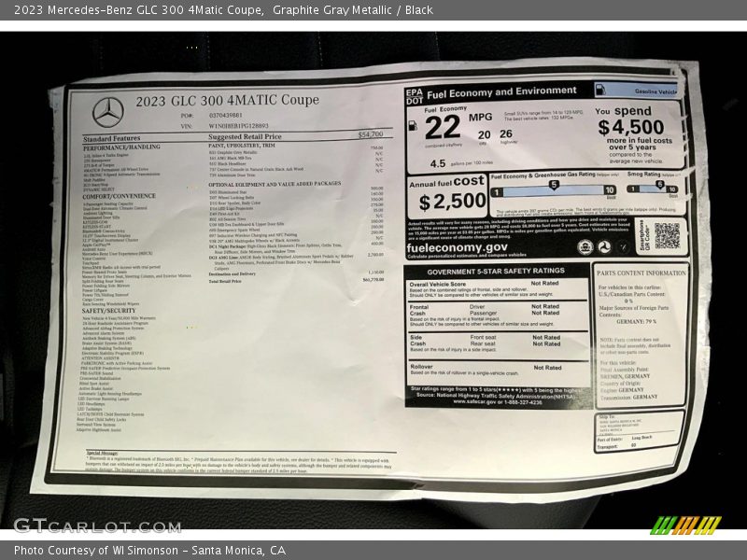
Task: Click the Smog Rating scale
Action: 652,189
